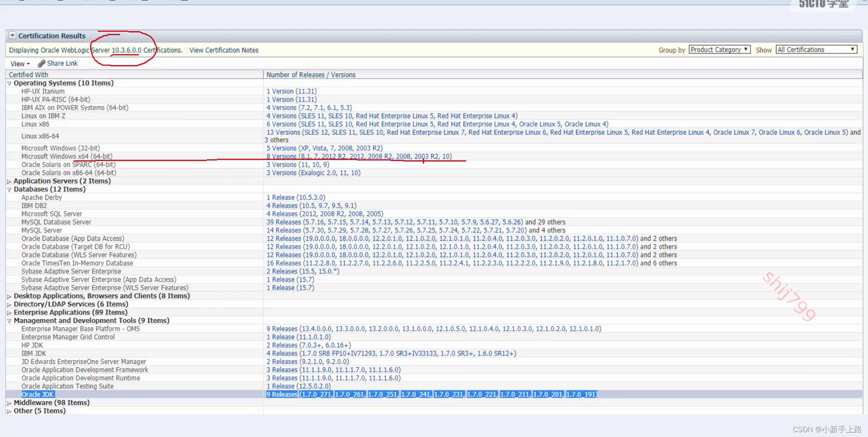The height and width of the screenshot is (437, 868).
Task: Open the Show All Certifications dropdown
Action: pos(816,49)
